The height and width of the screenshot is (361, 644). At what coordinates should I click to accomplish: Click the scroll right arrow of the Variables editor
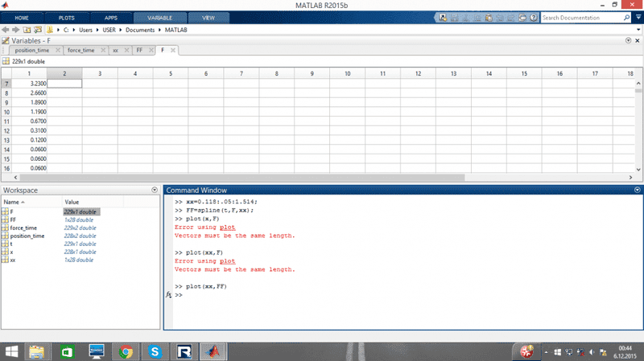pyautogui.click(x=630, y=177)
